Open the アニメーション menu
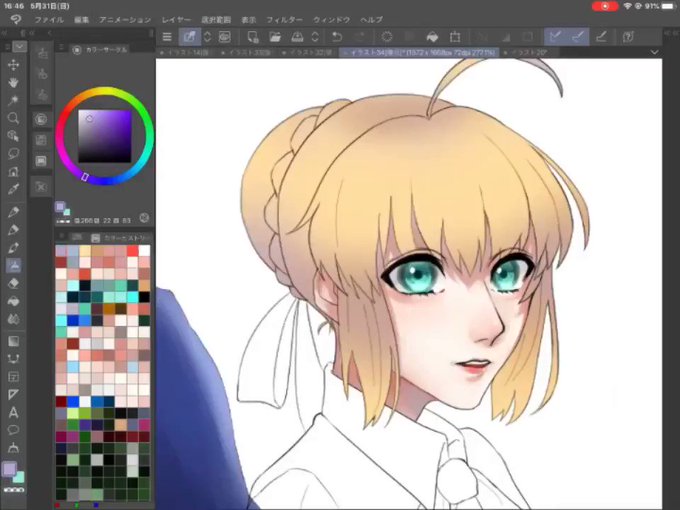This screenshot has height=510, width=680. pos(125,20)
